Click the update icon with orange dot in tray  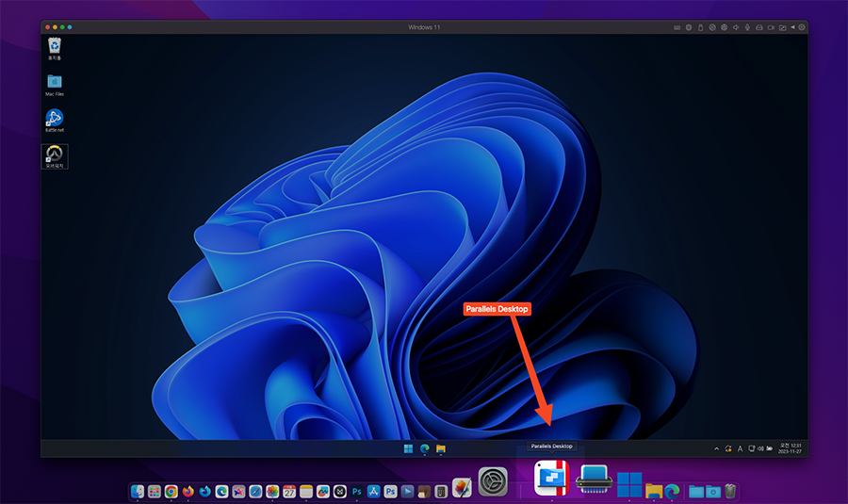pos(728,448)
